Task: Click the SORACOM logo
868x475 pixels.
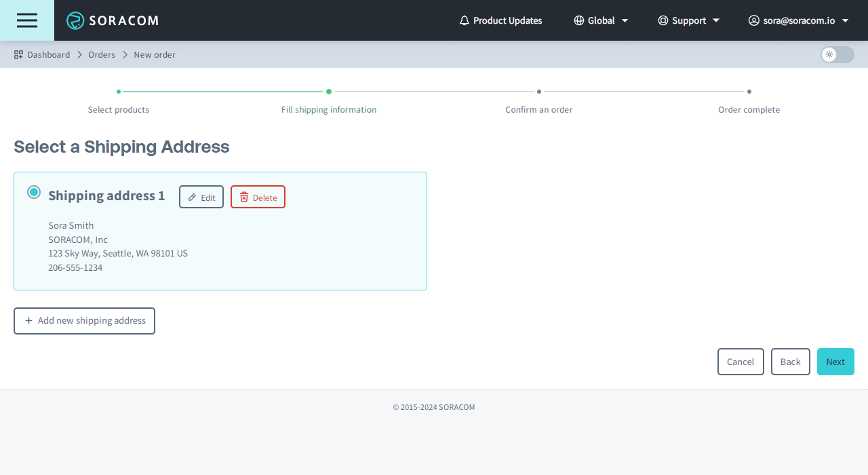Action: click(x=112, y=20)
